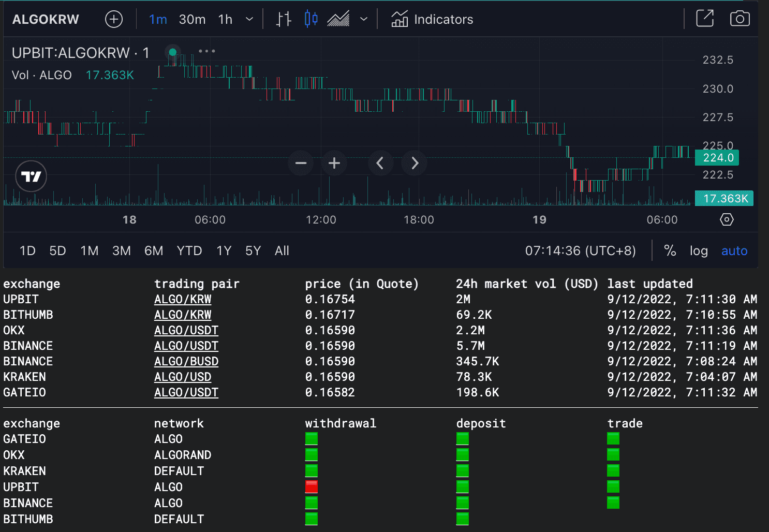Click the 345.7K volume cell
769x532 pixels.
478,361
